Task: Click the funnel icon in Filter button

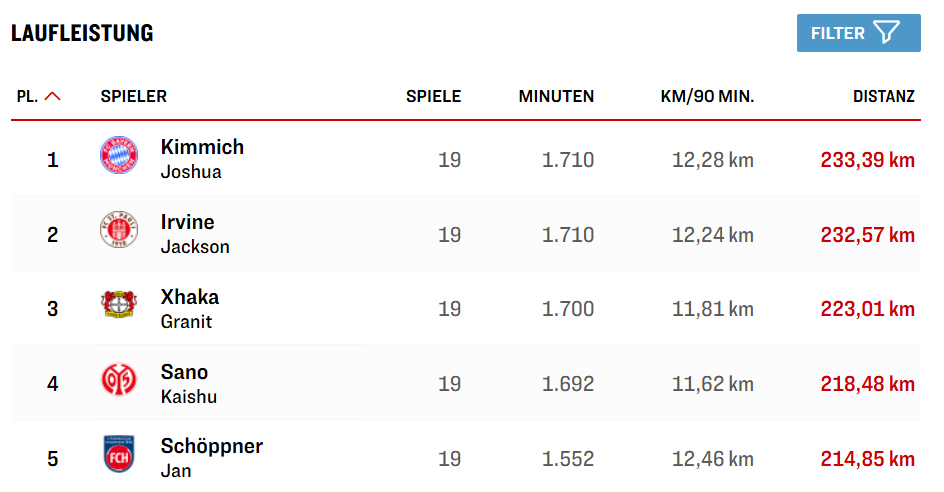Action: click(886, 33)
